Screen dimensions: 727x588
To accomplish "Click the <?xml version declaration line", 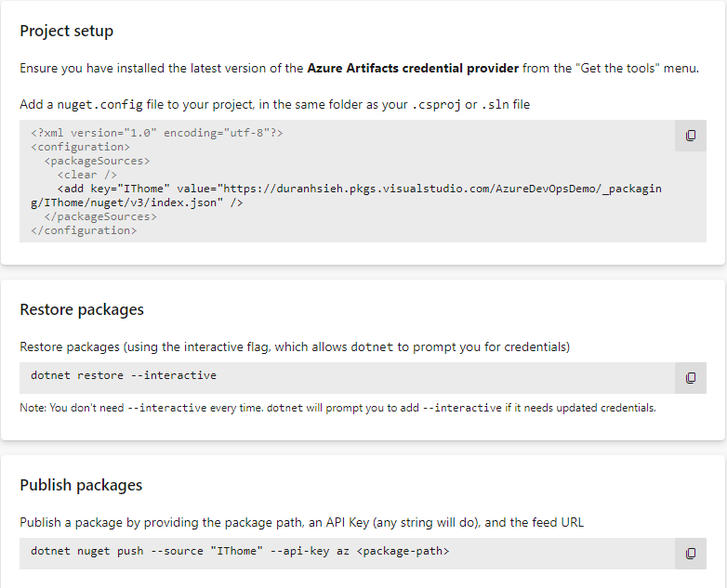I will pyautogui.click(x=156, y=133).
